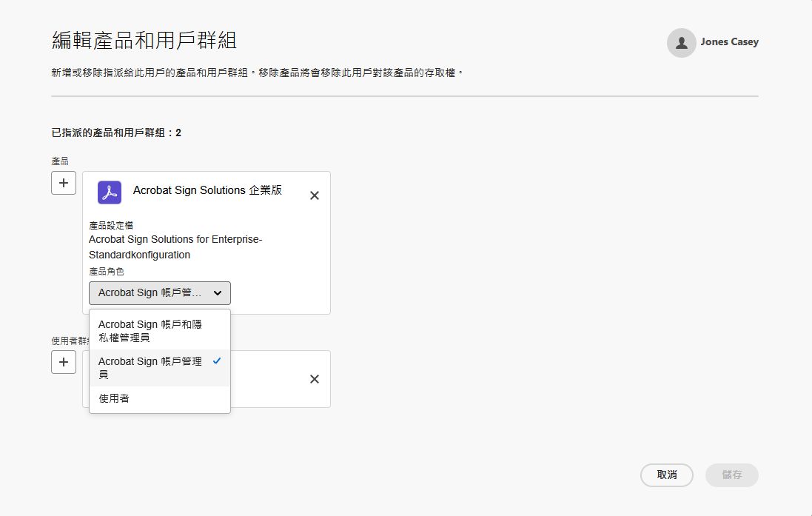The image size is (812, 516).
Task: Click the 編輯產品和用戶群組 heading
Action: click(x=144, y=41)
